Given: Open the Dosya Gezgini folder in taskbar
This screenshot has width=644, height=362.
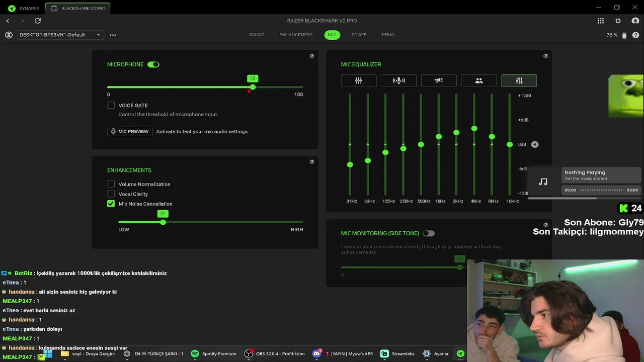Looking at the screenshot, I should tap(88, 353).
